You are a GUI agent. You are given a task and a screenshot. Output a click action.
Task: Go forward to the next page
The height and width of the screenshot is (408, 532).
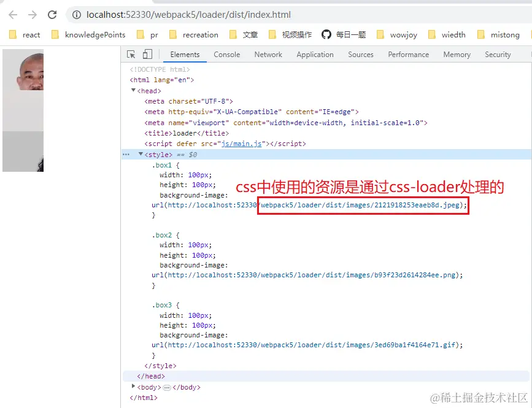33,15
